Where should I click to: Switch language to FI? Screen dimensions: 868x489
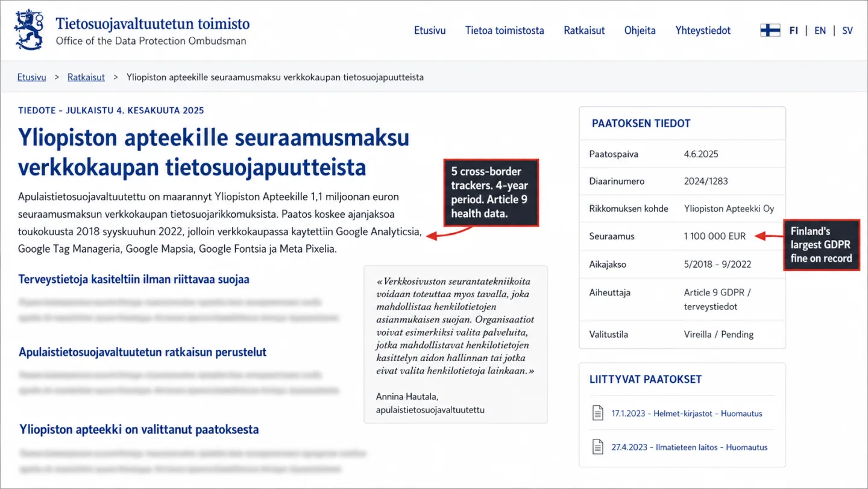[794, 30]
